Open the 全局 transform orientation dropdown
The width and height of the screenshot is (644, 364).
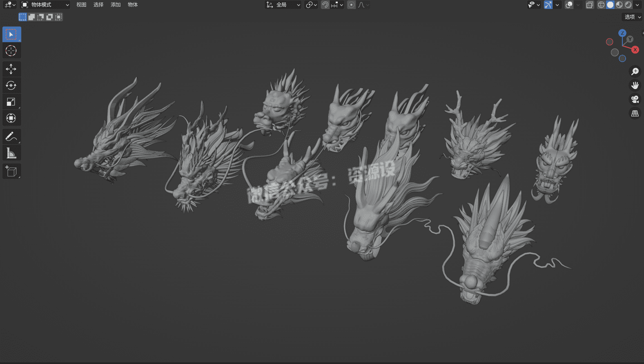pyautogui.click(x=283, y=5)
